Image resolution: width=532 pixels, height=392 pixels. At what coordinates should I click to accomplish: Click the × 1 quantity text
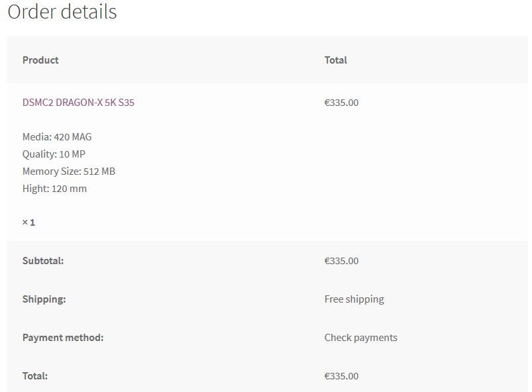[x=28, y=222]
